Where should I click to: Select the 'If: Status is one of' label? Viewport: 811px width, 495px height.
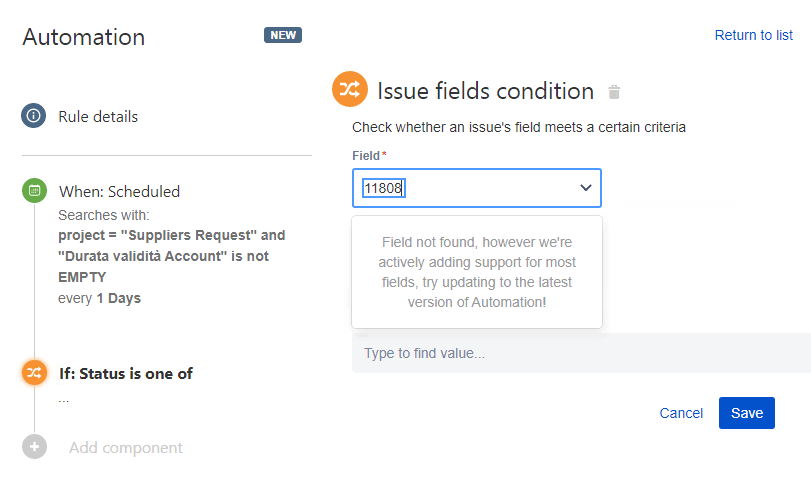click(x=126, y=374)
